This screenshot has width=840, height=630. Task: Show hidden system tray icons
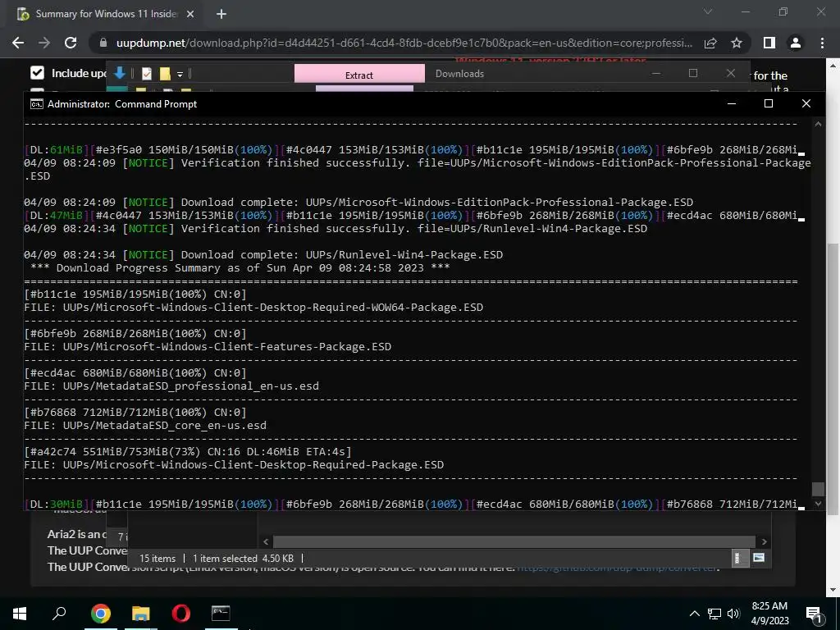tap(694, 614)
